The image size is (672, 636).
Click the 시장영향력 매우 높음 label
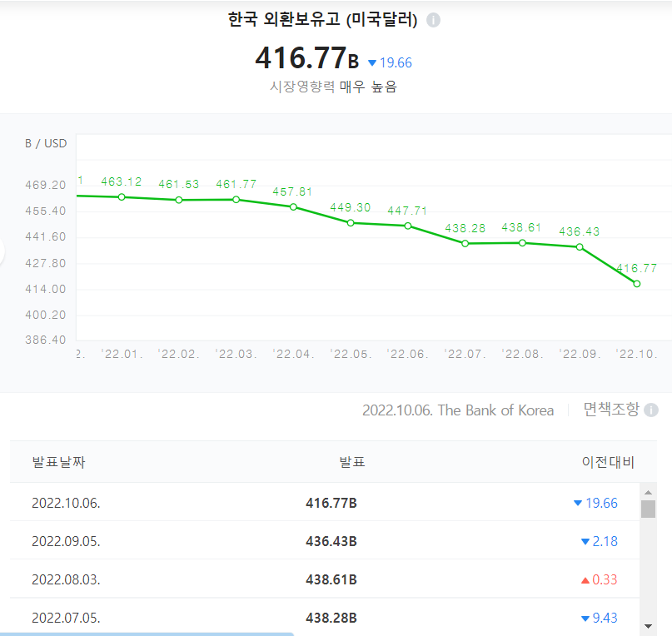pos(333,87)
